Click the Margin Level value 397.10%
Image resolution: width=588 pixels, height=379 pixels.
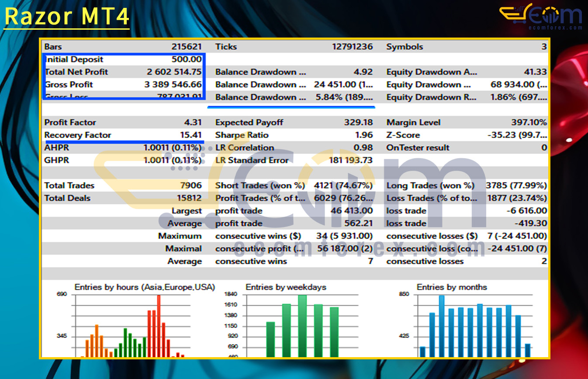(x=529, y=123)
